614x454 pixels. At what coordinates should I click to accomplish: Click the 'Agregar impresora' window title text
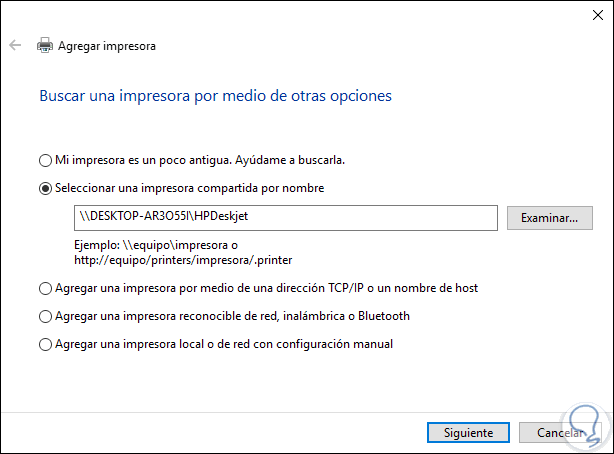[x=107, y=46]
